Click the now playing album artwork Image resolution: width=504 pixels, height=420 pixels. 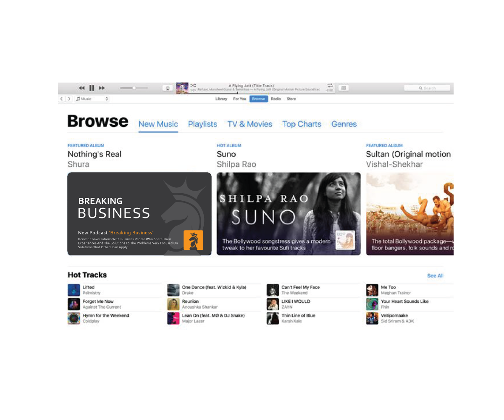click(x=182, y=88)
